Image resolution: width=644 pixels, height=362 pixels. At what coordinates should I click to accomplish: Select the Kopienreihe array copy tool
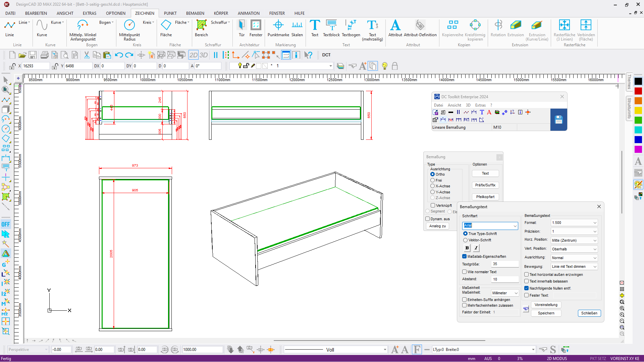coord(452,28)
